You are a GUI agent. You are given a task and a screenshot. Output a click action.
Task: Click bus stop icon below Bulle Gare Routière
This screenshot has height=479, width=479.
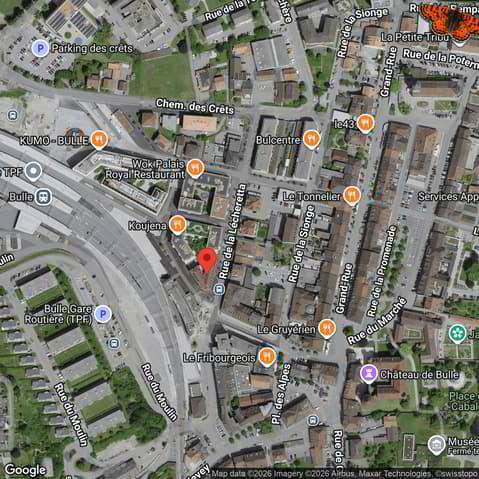tap(114, 343)
